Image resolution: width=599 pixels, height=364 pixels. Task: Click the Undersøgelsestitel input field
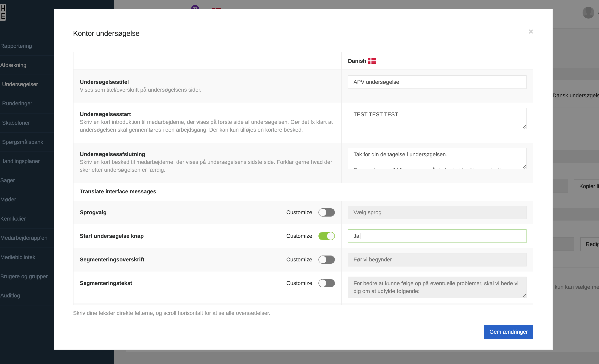pyautogui.click(x=437, y=82)
